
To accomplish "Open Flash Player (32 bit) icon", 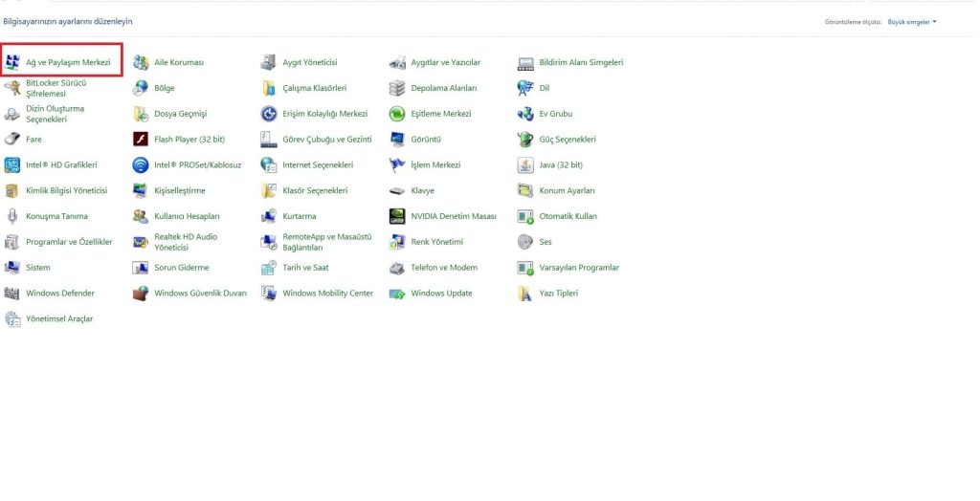I will click(141, 140).
